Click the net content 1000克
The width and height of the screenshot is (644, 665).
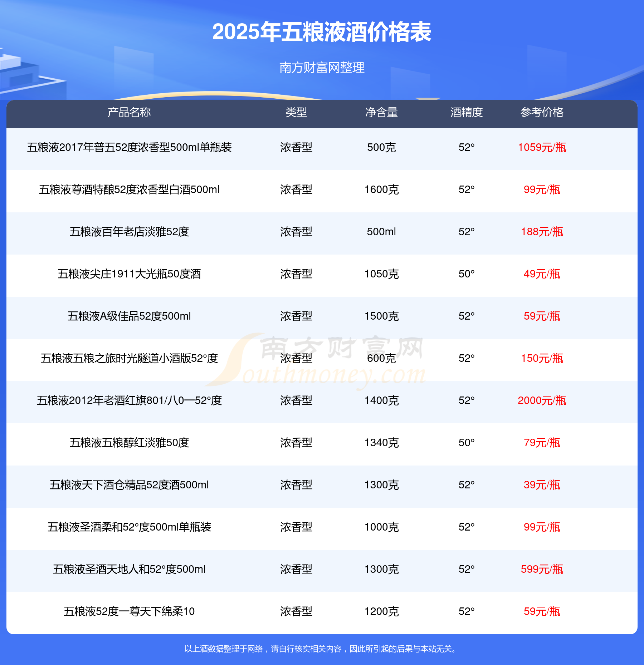pyautogui.click(x=381, y=527)
